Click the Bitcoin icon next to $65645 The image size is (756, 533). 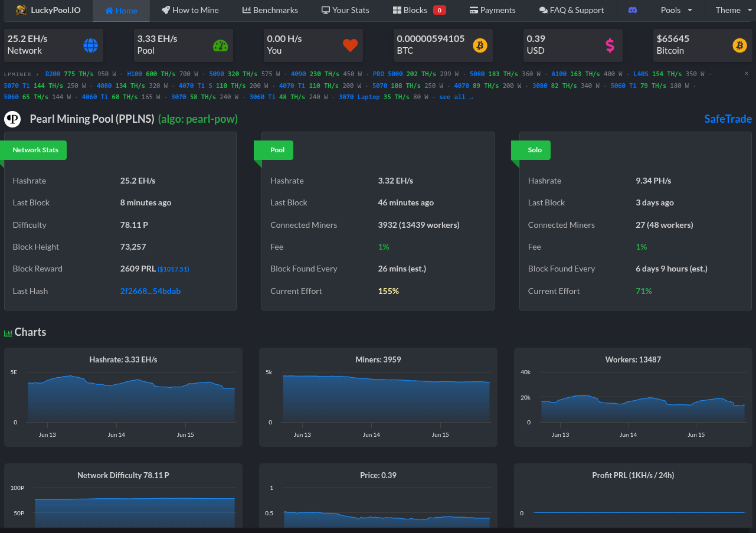(x=739, y=45)
